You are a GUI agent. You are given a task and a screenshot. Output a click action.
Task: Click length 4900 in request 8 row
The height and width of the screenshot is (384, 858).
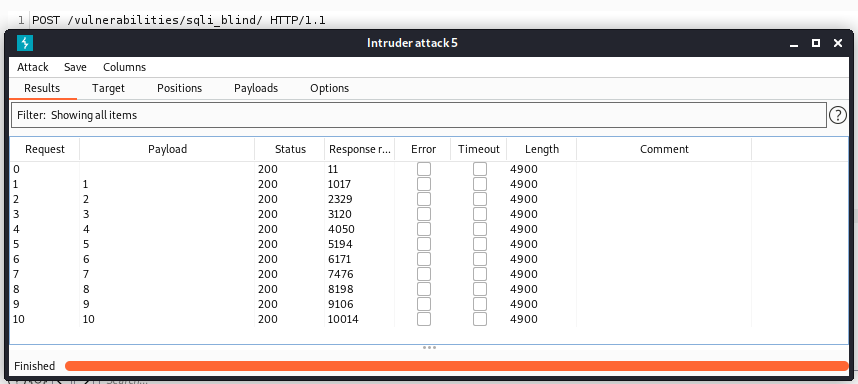[524, 289]
